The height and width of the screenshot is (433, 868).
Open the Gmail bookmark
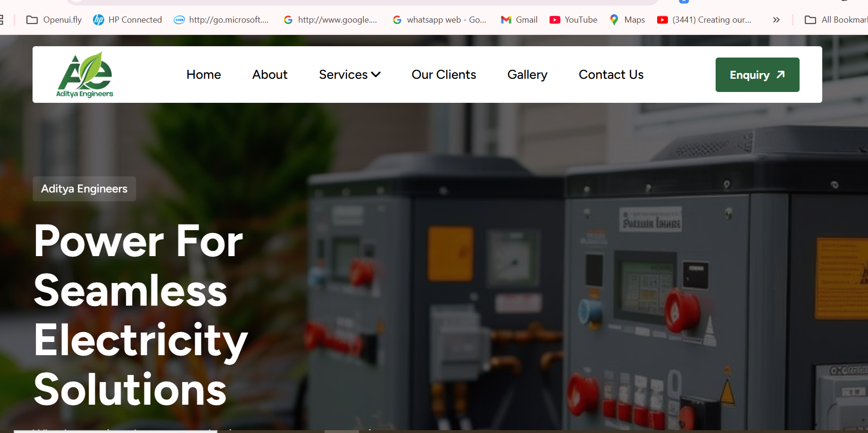pos(519,20)
